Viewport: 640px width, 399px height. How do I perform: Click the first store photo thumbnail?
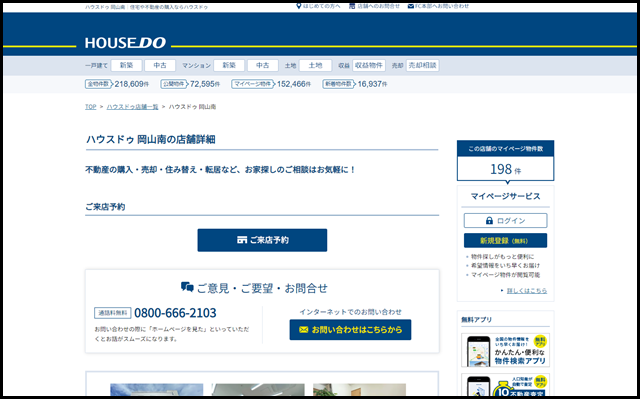[x=156, y=390]
